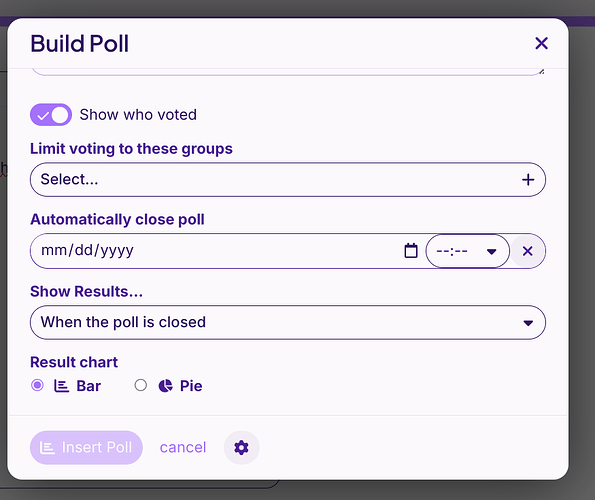Select the Bar result chart radio
This screenshot has width=595, height=500.
click(x=37, y=385)
